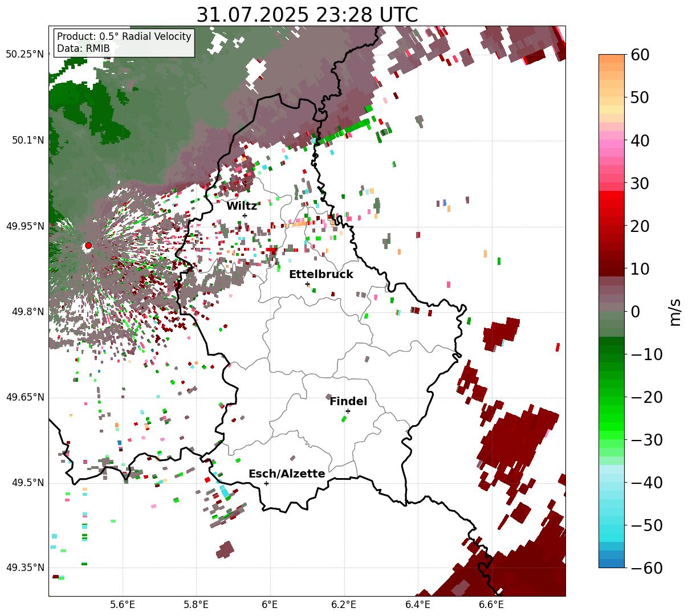Click the colorbar value −20
The width and height of the screenshot is (688, 616).
click(646, 397)
